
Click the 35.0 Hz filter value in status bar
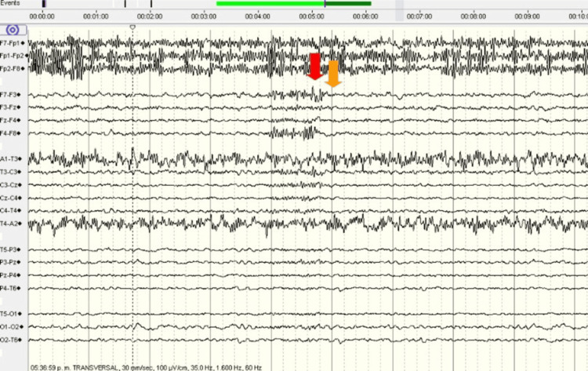coord(201,368)
